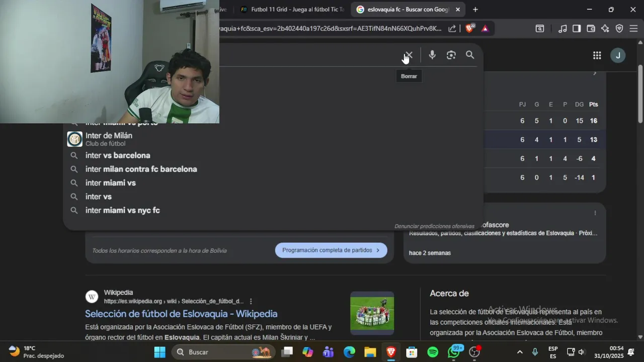
Task: Click the Pts column header
Action: point(594,104)
